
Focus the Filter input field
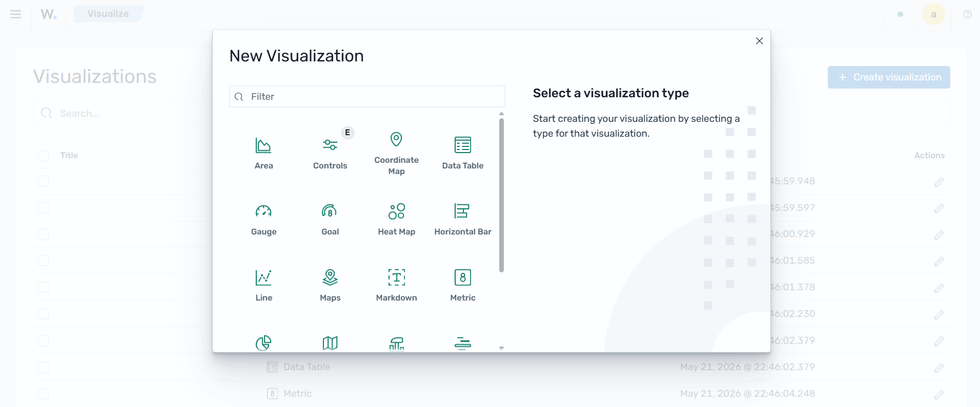pyautogui.click(x=367, y=97)
